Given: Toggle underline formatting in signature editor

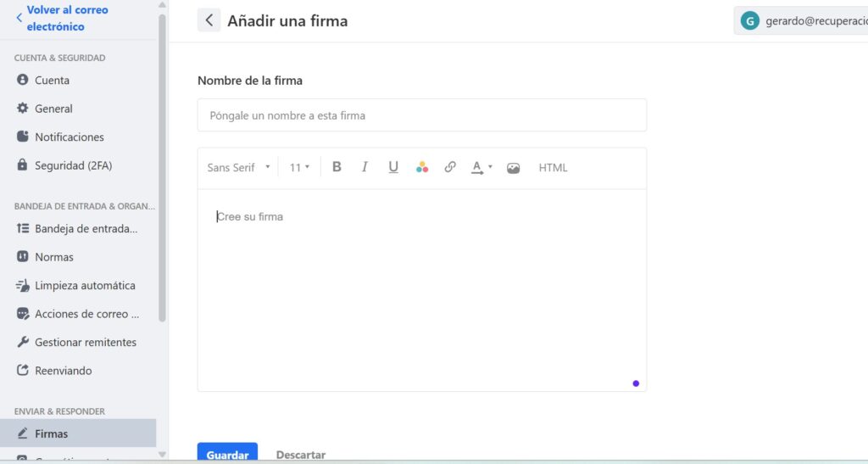Looking at the screenshot, I should [x=393, y=167].
